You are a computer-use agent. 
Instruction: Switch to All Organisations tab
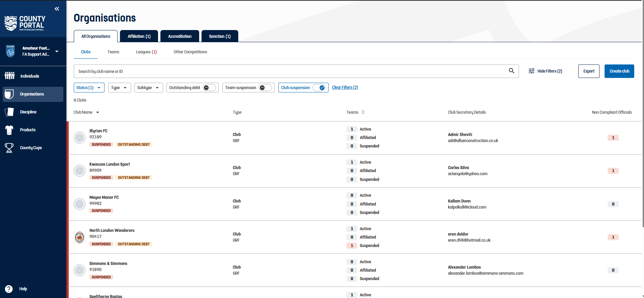96,36
